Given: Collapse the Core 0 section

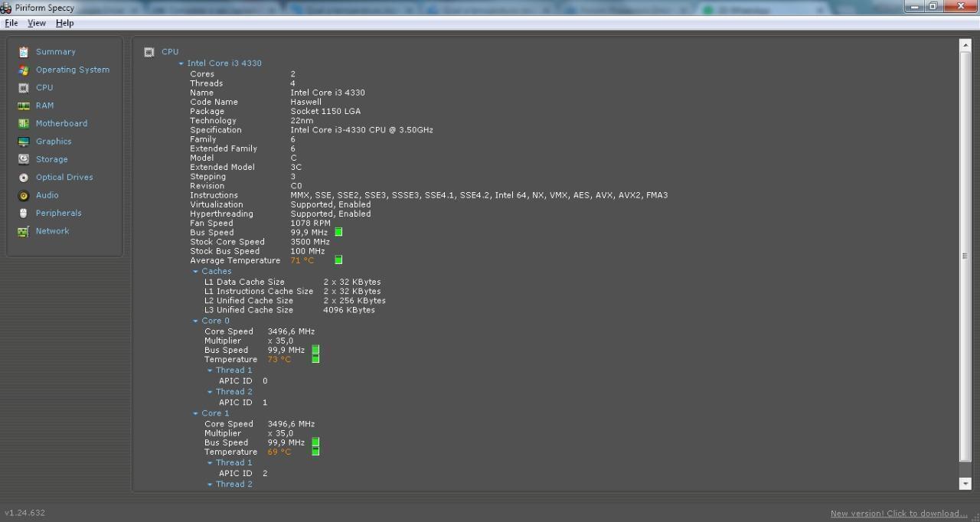Looking at the screenshot, I should pyautogui.click(x=196, y=321).
